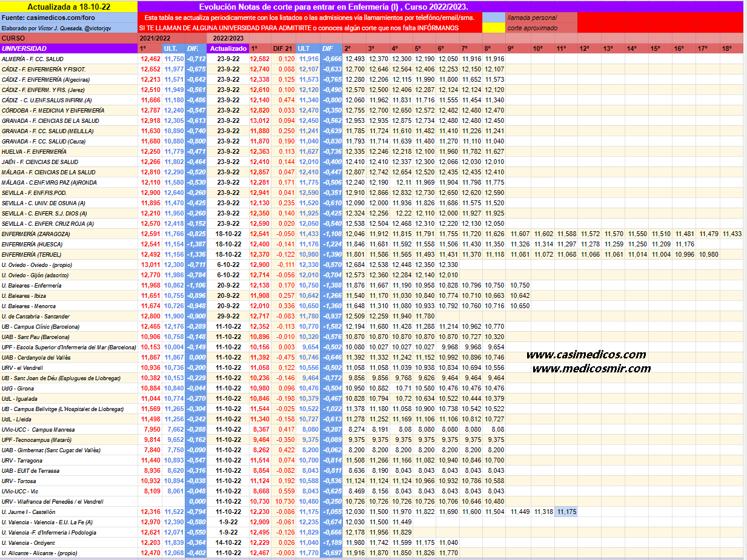
Task: Select 11,498 in the 'UdL - Lleida' row
Action: (x=150, y=419)
